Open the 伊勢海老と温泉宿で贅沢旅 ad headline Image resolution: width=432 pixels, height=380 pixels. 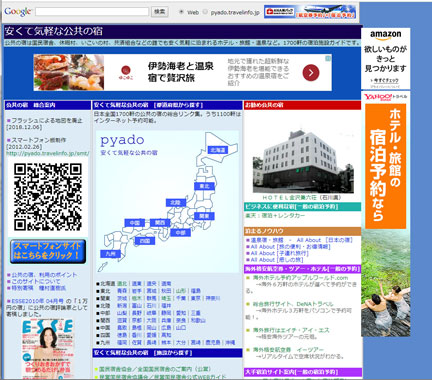180,72
